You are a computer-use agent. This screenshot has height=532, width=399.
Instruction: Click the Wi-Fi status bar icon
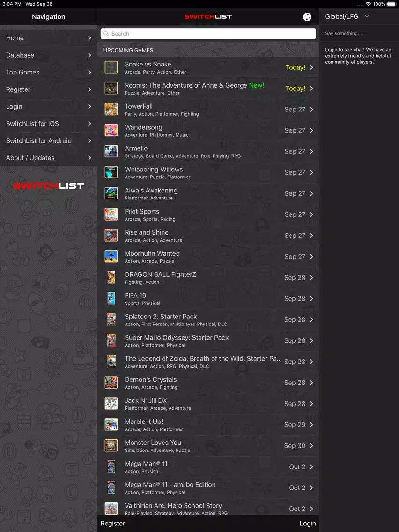coord(368,4)
